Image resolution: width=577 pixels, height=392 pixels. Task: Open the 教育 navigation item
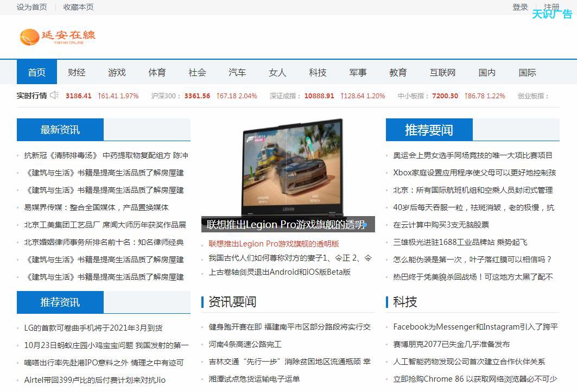398,72
